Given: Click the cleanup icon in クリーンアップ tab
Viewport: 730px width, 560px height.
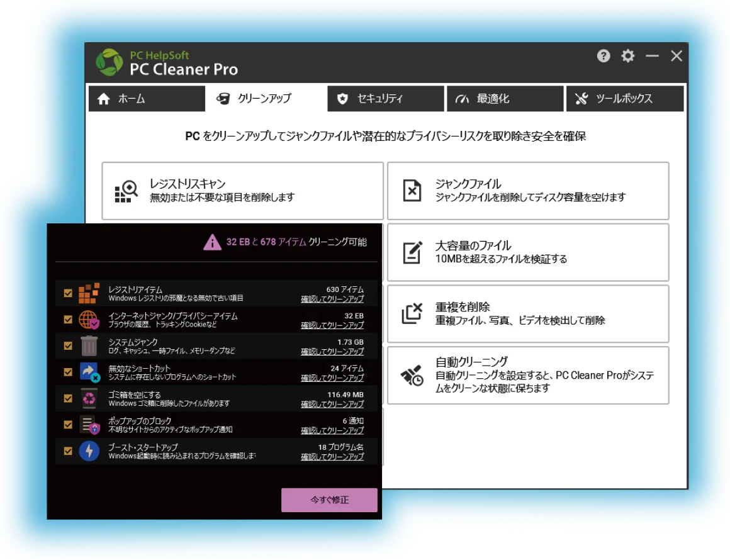Looking at the screenshot, I should coord(223,99).
